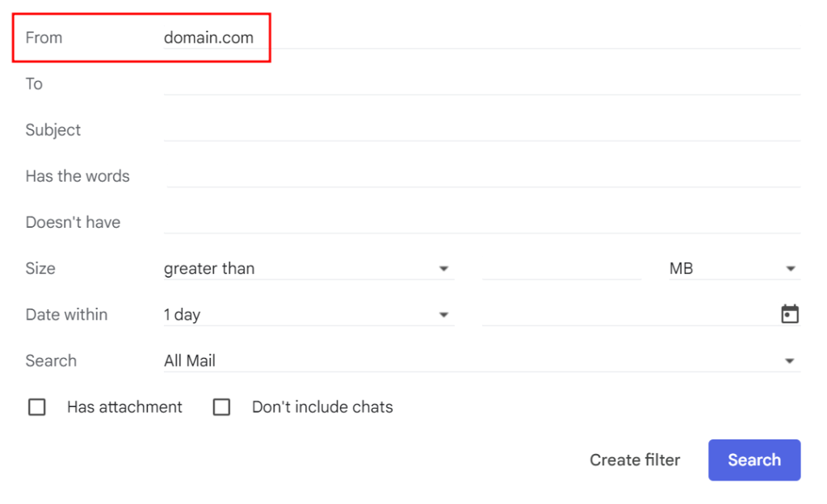This screenshot has height=504, width=827.
Task: Click the Create filter button
Action: tap(635, 460)
